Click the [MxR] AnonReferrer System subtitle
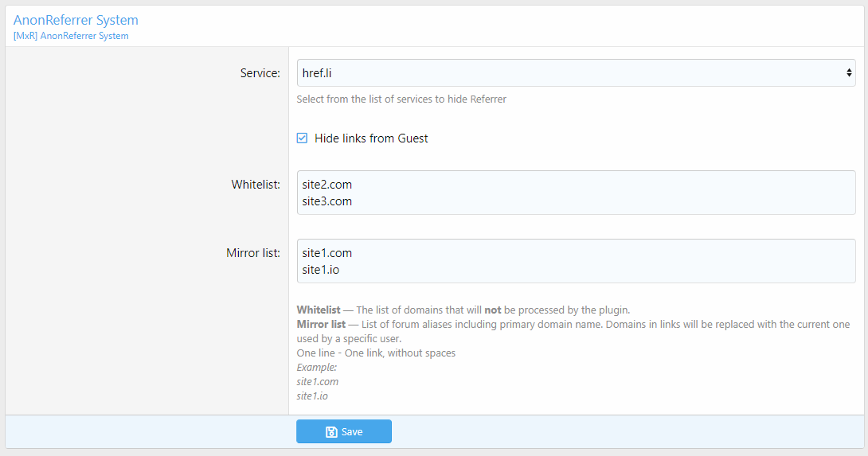The height and width of the screenshot is (456, 868). (71, 36)
